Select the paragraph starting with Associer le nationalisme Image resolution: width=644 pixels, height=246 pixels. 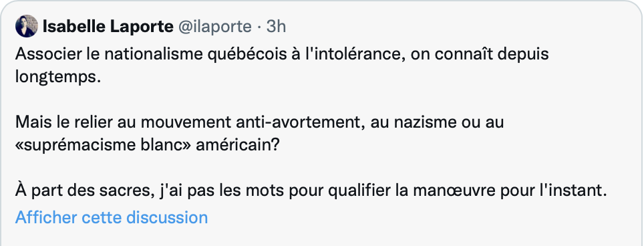[x=282, y=66]
